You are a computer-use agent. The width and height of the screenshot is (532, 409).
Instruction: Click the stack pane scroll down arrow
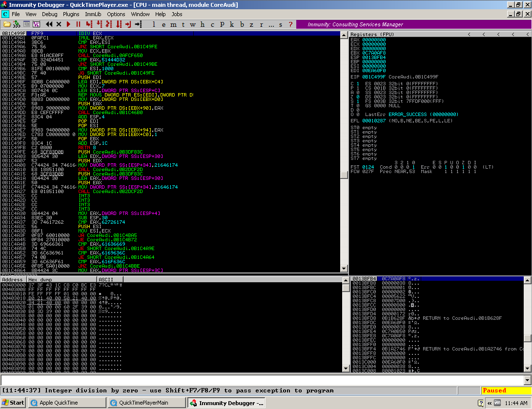pyautogui.click(x=528, y=369)
